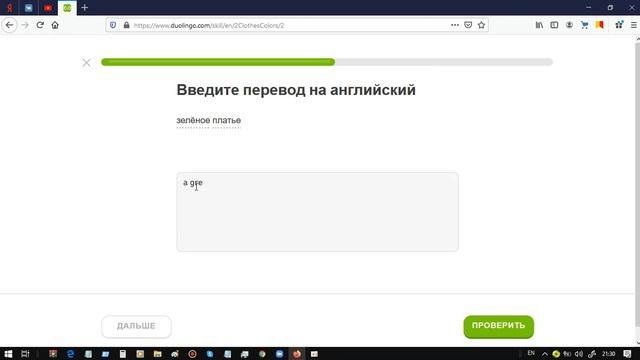Reload the Duolingo page
The height and width of the screenshot is (360, 640).
point(40,25)
